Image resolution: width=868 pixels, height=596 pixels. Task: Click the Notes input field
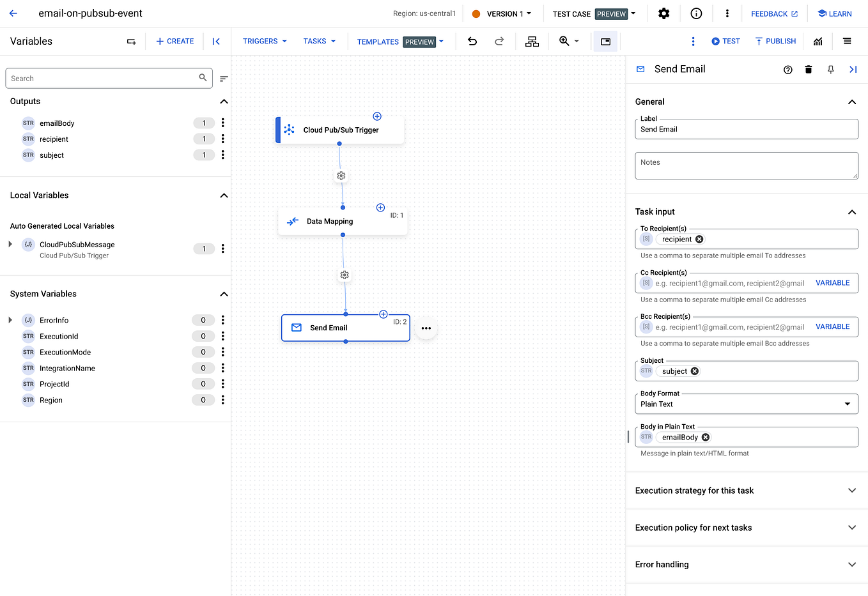point(746,165)
